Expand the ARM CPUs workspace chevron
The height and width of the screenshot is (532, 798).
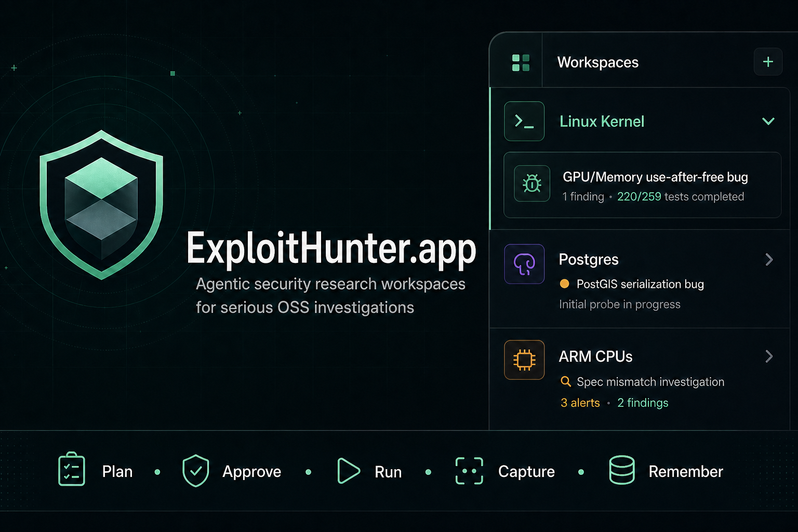(769, 356)
